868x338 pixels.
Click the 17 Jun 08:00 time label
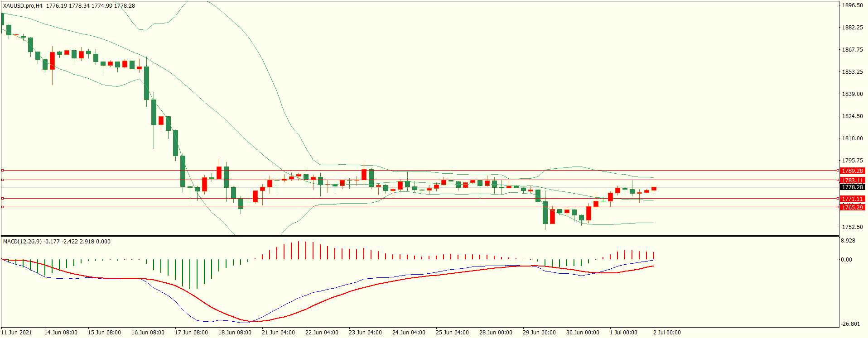(x=191, y=333)
